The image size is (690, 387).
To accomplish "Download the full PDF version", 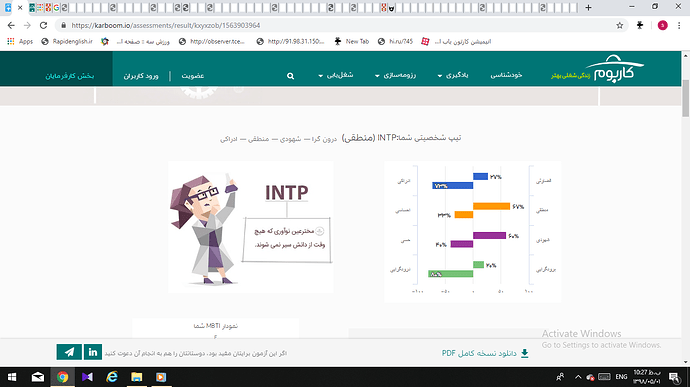I will point(485,353).
